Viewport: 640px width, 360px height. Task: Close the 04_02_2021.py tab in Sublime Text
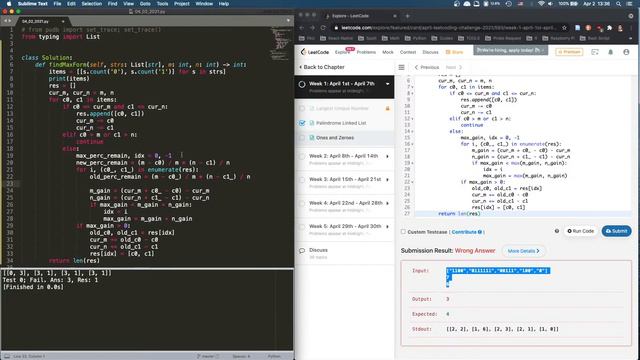click(63, 21)
